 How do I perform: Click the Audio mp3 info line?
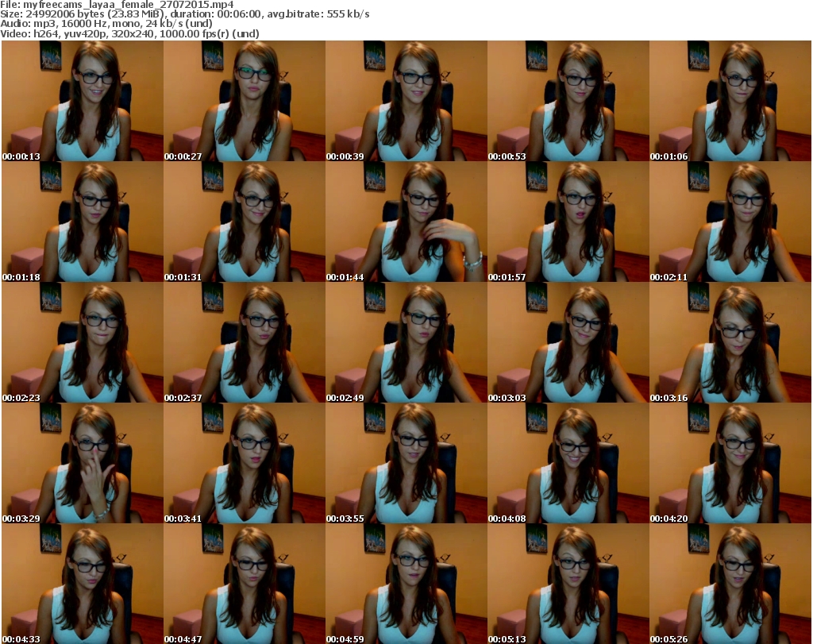pyautogui.click(x=106, y=24)
